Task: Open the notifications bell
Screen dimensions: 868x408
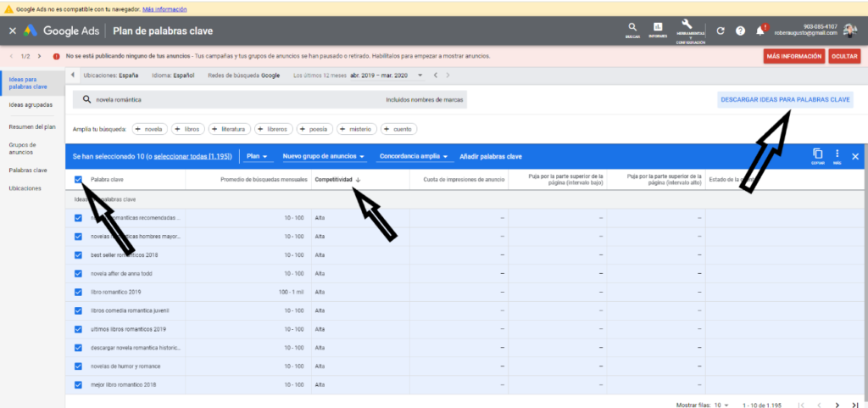Action: [x=760, y=31]
